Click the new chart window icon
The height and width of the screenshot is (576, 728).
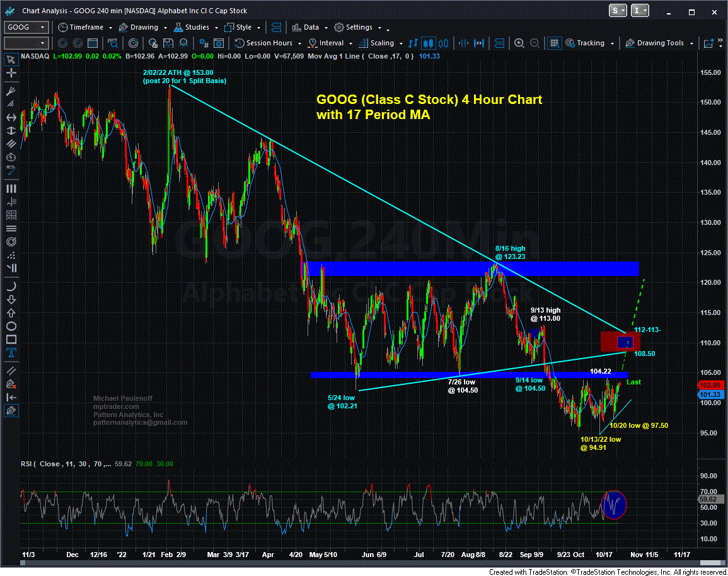click(x=93, y=43)
